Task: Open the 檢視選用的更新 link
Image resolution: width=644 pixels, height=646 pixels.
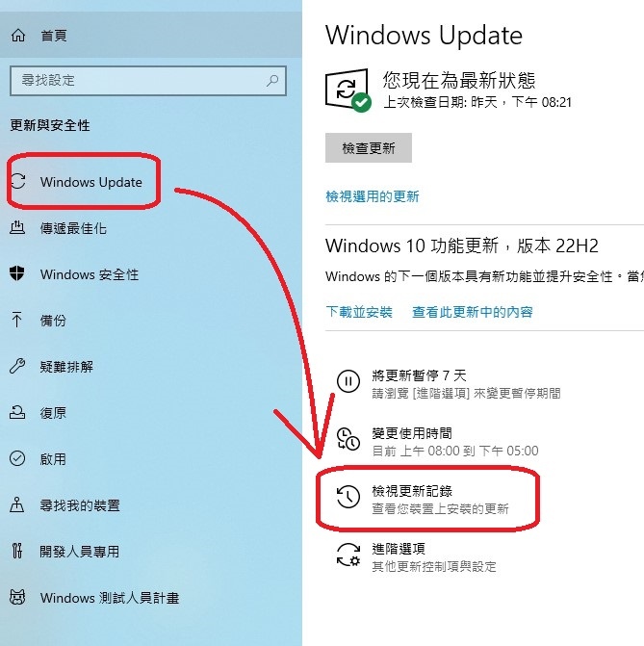Action: coord(373,196)
